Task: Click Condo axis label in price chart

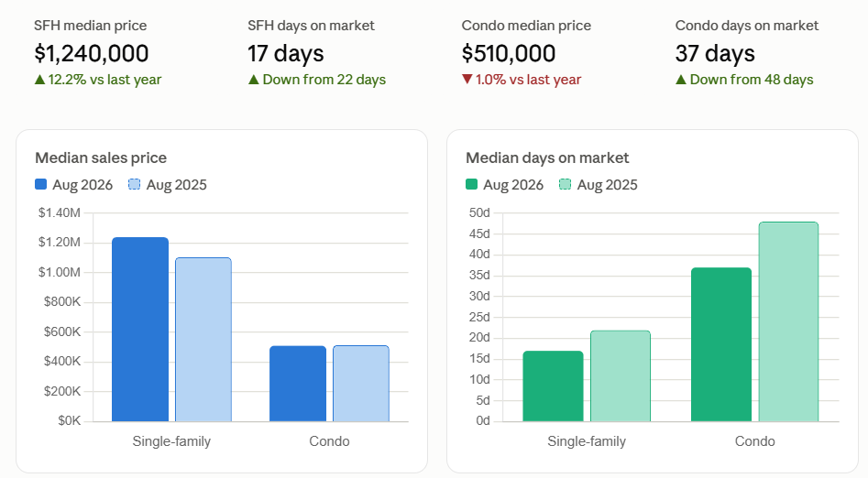Action: [329, 441]
